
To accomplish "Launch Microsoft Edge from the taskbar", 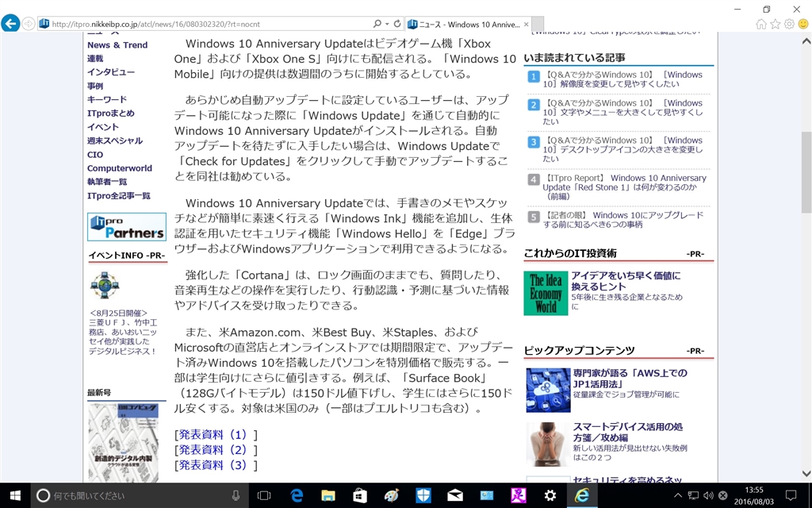I will coord(297,495).
